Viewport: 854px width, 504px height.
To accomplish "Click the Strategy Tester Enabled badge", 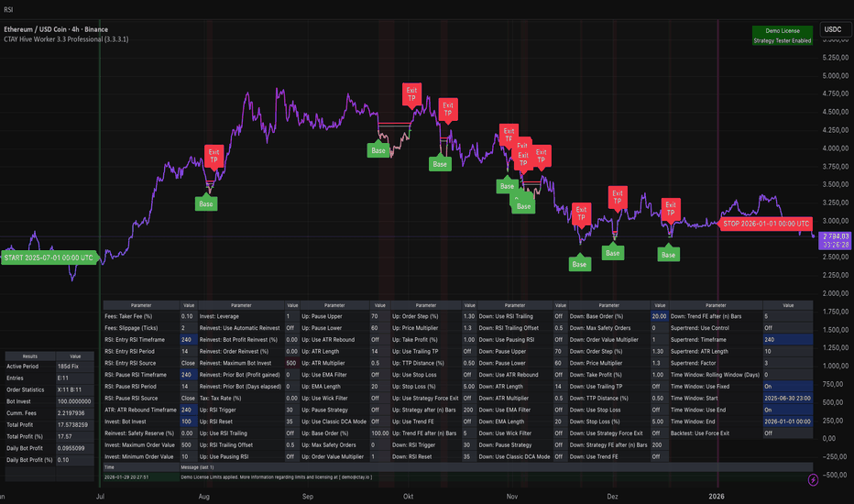I will tap(782, 40).
